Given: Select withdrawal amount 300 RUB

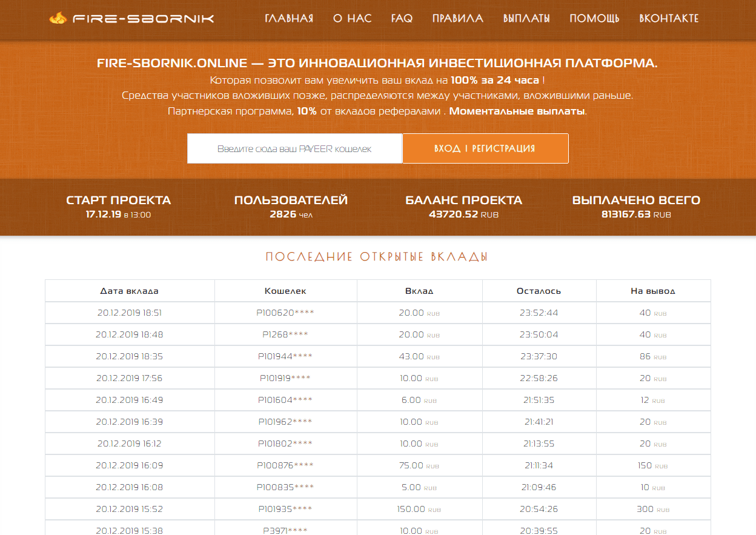Looking at the screenshot, I should coord(653,509).
